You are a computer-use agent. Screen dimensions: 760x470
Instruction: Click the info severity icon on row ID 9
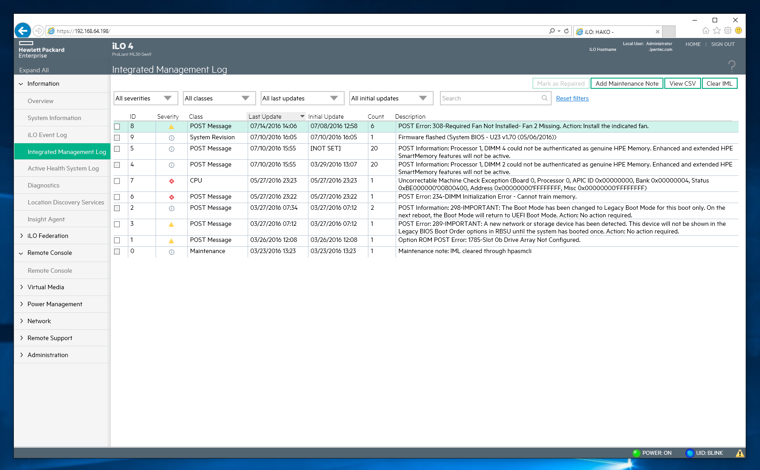tap(171, 138)
